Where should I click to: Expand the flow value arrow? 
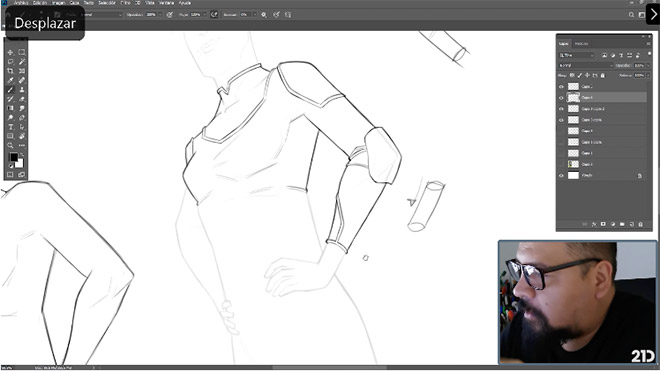205,15
